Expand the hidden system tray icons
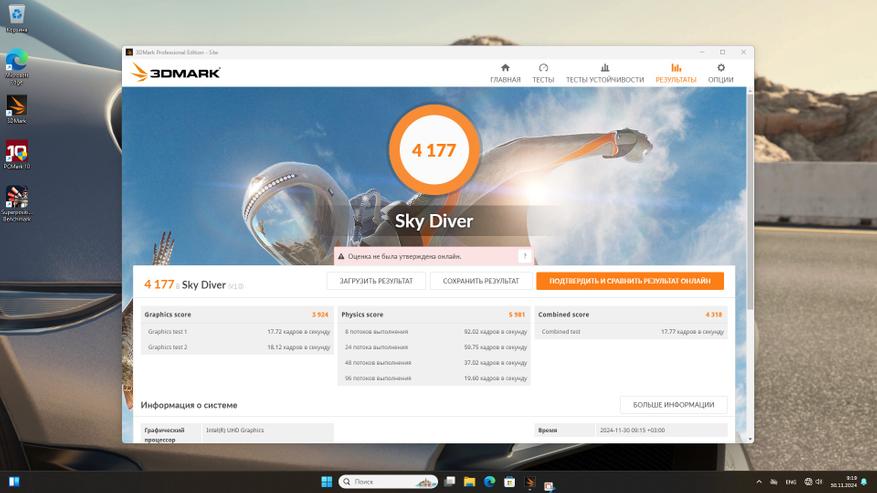Screen dimensions: 877x493 pyautogui.click(x=759, y=482)
